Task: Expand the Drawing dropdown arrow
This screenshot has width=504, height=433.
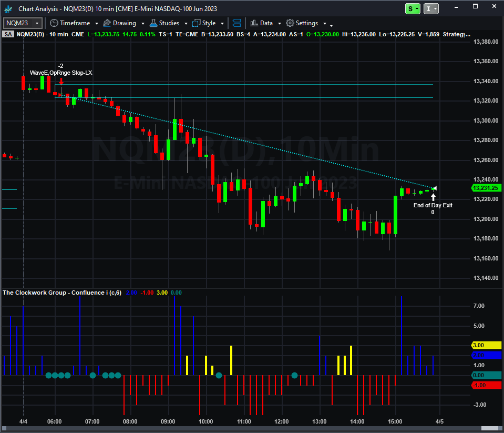Action: [x=143, y=24]
